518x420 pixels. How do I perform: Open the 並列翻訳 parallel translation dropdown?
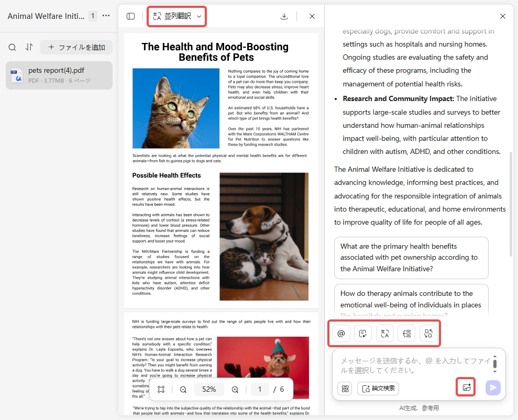point(177,16)
